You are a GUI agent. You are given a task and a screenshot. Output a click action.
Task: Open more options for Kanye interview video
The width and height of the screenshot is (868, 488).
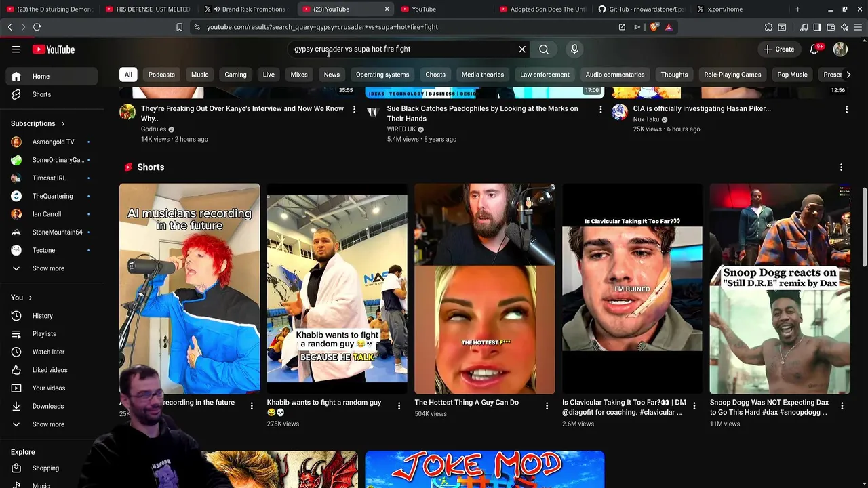[x=354, y=109]
